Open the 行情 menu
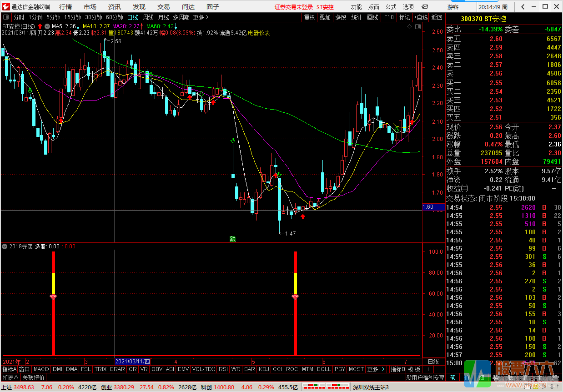 click(x=65, y=7)
